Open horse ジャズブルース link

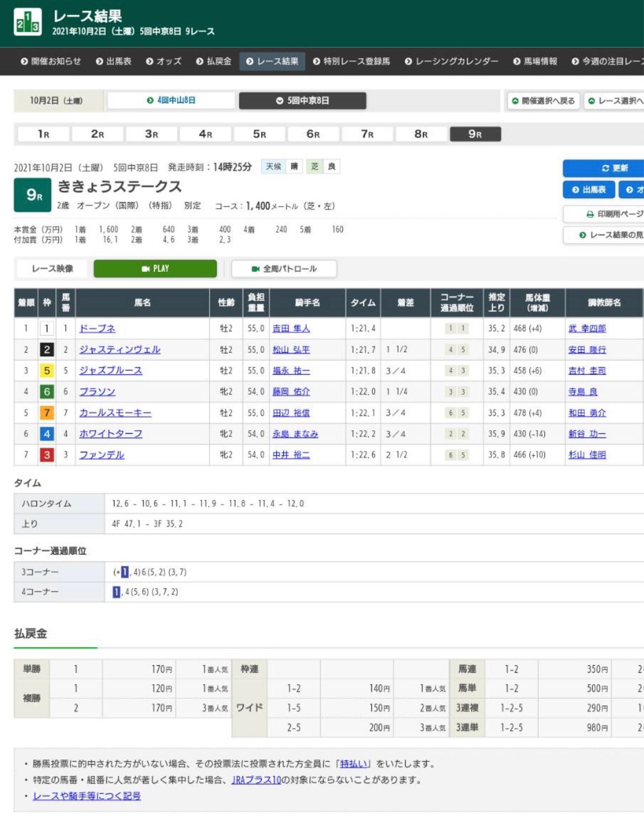111,371
